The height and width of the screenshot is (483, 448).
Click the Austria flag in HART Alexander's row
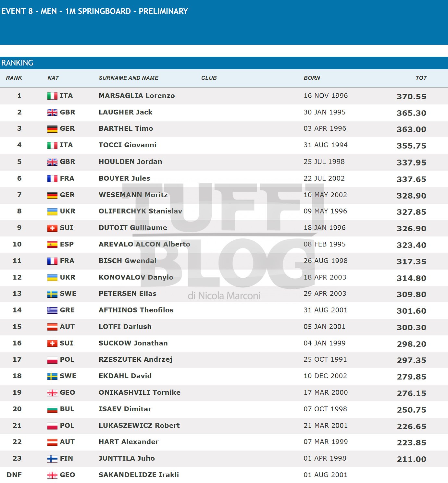52,442
